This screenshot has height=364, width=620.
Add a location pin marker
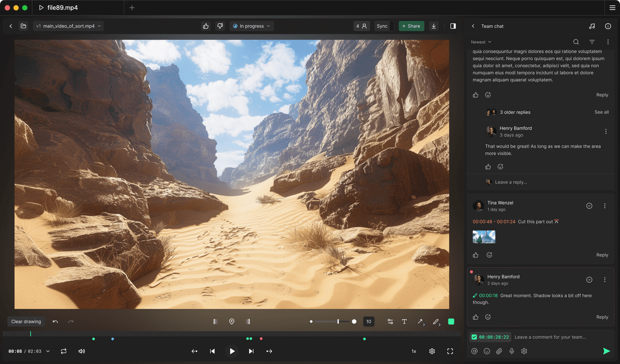[x=232, y=322]
